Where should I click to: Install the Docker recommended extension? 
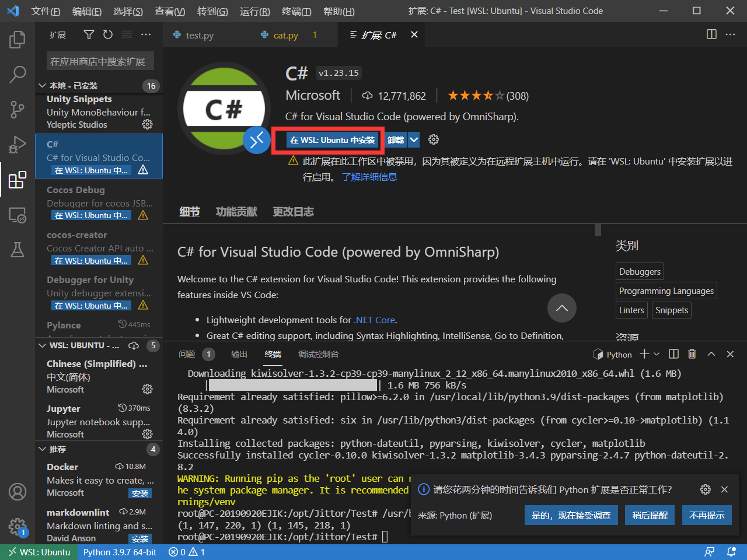[140, 494]
